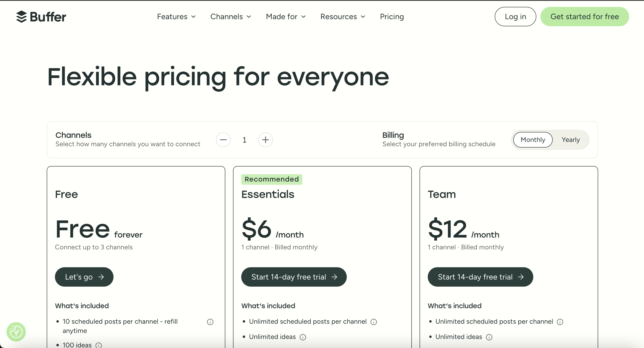Show info for 10 scheduled posts per channel

point(210,322)
